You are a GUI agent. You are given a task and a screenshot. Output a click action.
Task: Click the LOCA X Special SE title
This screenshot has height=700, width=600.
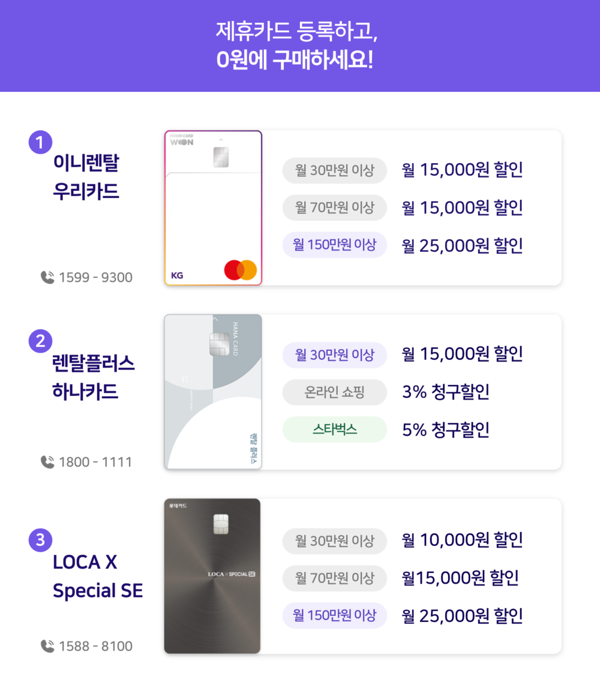click(98, 576)
